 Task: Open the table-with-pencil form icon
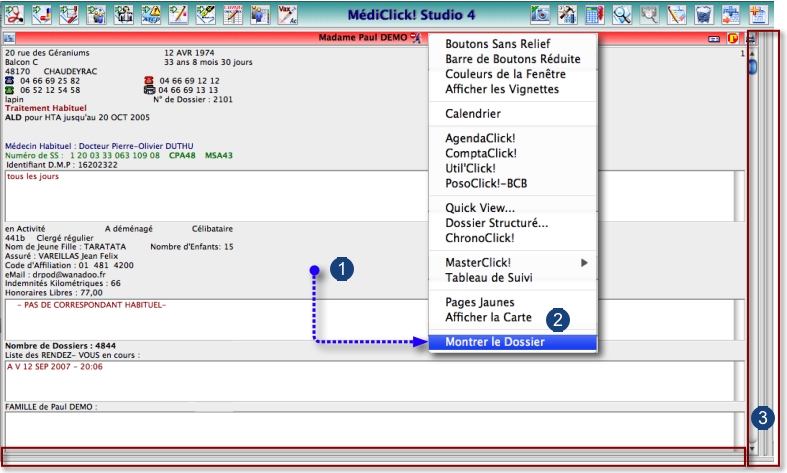pos(233,15)
